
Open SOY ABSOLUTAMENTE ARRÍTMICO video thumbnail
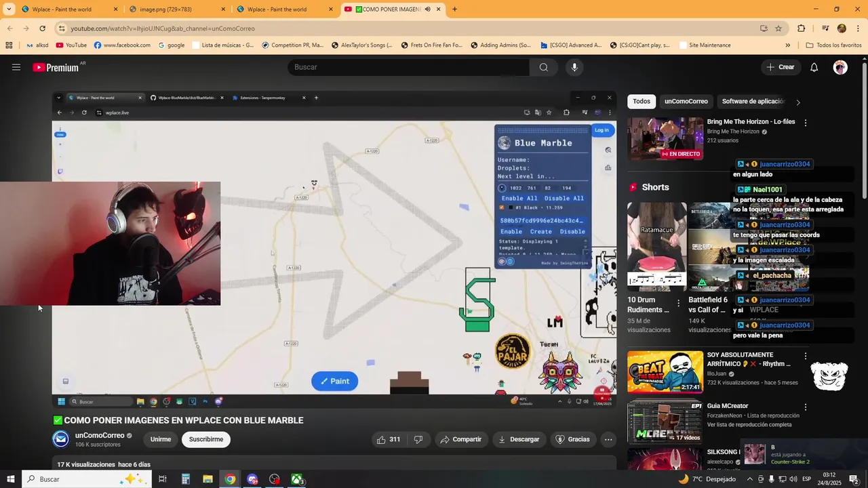pos(665,371)
